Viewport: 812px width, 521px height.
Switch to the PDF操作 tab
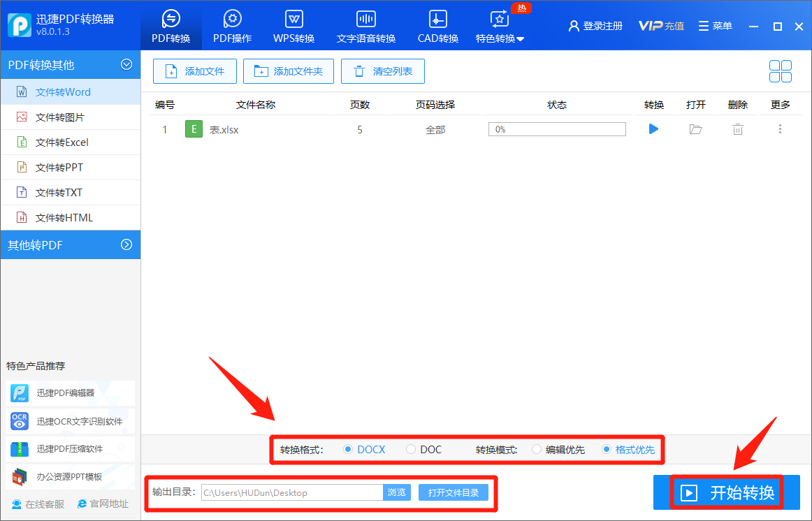tap(232, 26)
